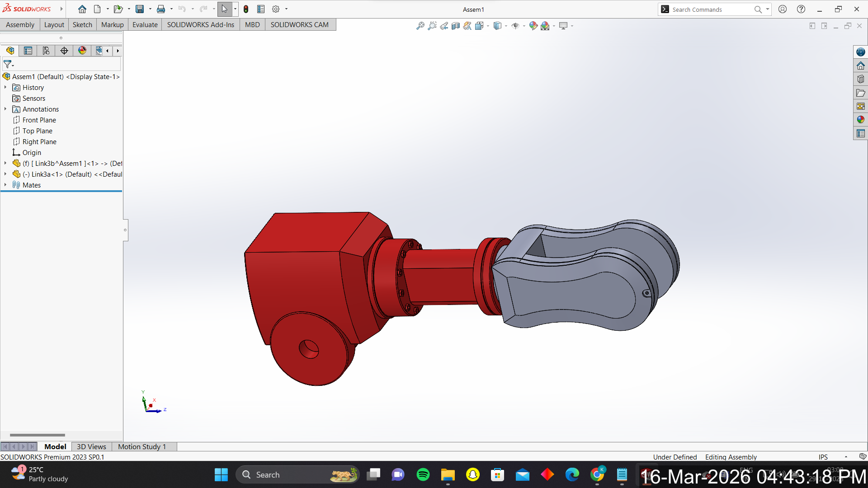Click the Edit Appearance icon
This screenshot has height=488, width=868.
point(533,26)
